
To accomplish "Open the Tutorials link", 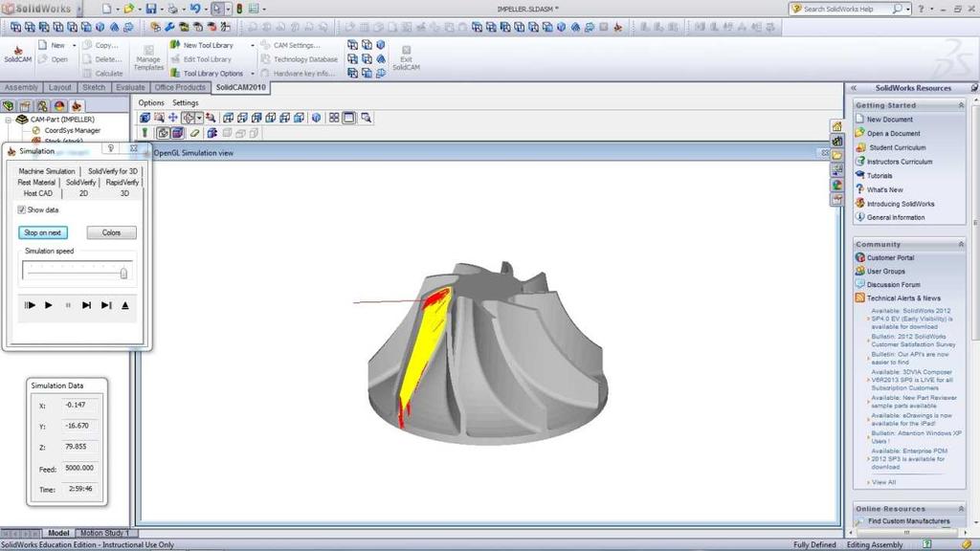I will 880,176.
